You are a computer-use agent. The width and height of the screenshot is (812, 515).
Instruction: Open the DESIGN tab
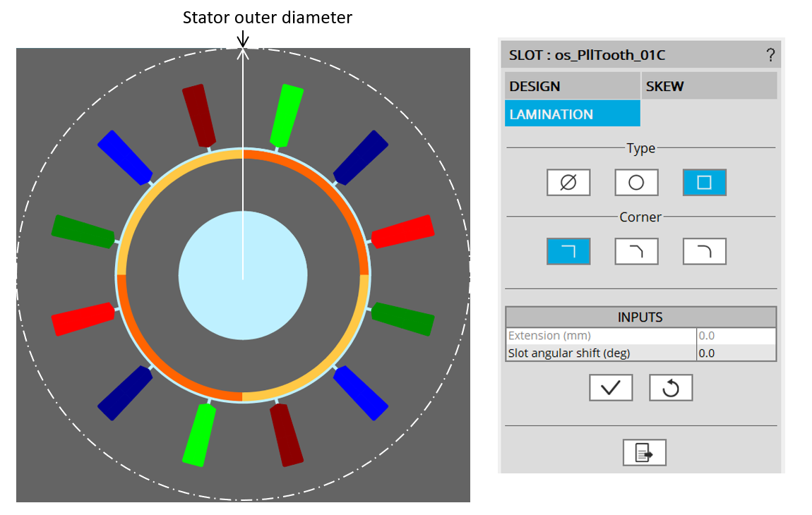(x=572, y=86)
